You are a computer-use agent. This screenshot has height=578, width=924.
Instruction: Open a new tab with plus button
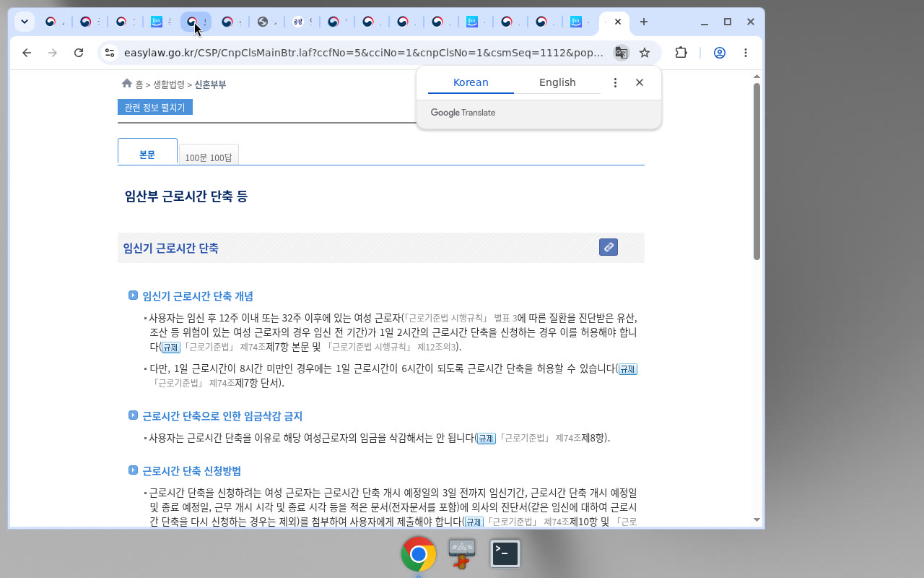tap(644, 22)
